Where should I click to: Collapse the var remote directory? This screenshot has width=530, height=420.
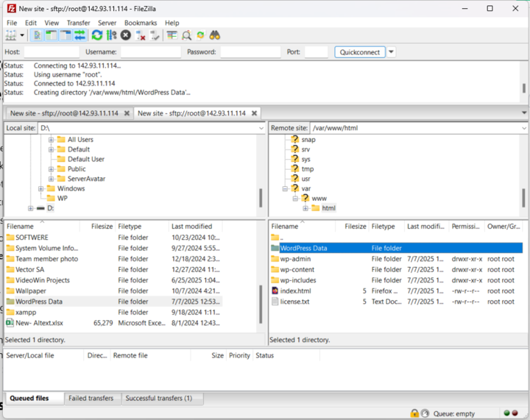[285, 188]
